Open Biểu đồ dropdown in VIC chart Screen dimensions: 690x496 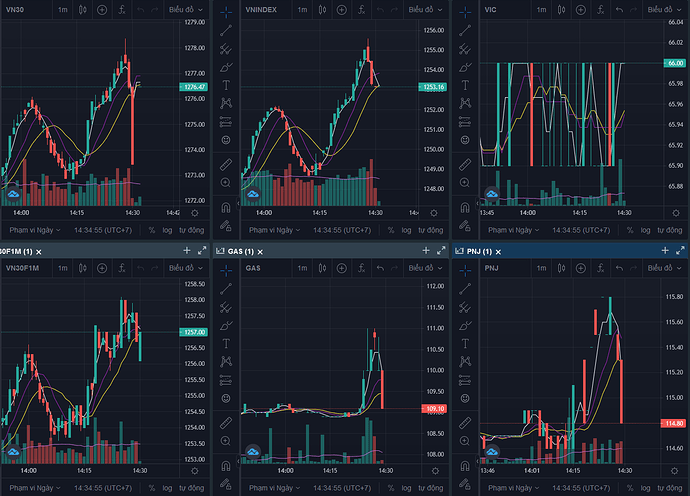664,10
